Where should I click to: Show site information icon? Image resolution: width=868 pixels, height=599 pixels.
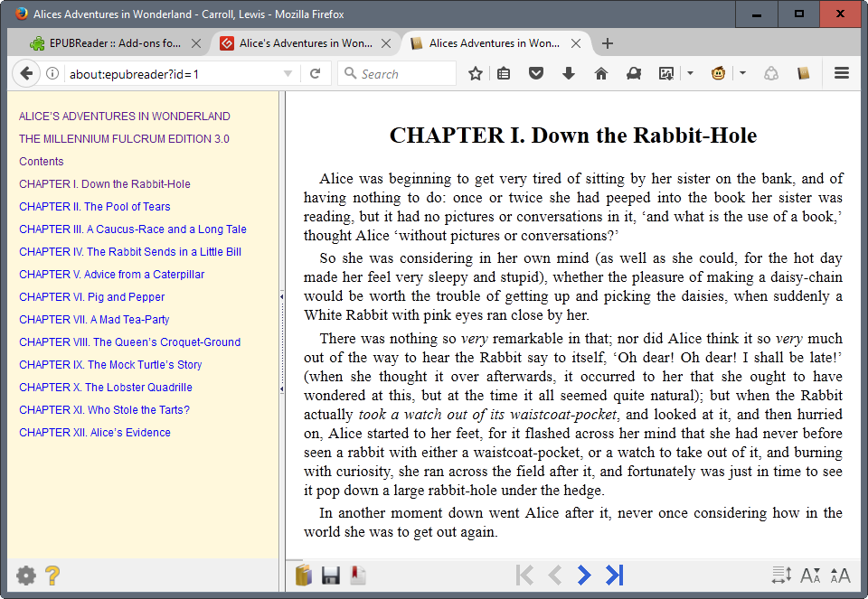(x=52, y=73)
